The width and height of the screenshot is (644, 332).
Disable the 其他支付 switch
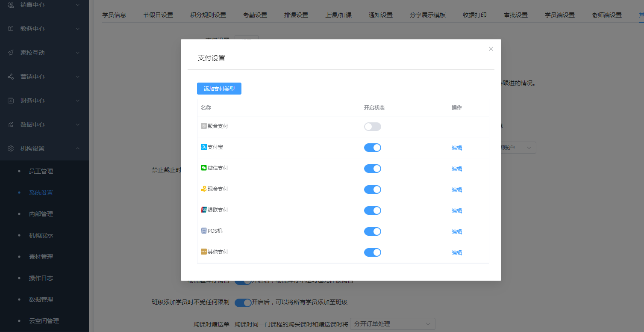click(x=373, y=252)
